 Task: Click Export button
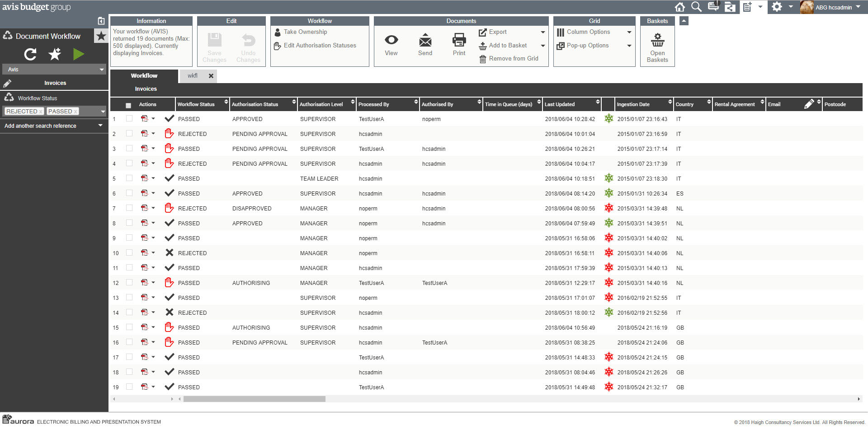pos(498,32)
